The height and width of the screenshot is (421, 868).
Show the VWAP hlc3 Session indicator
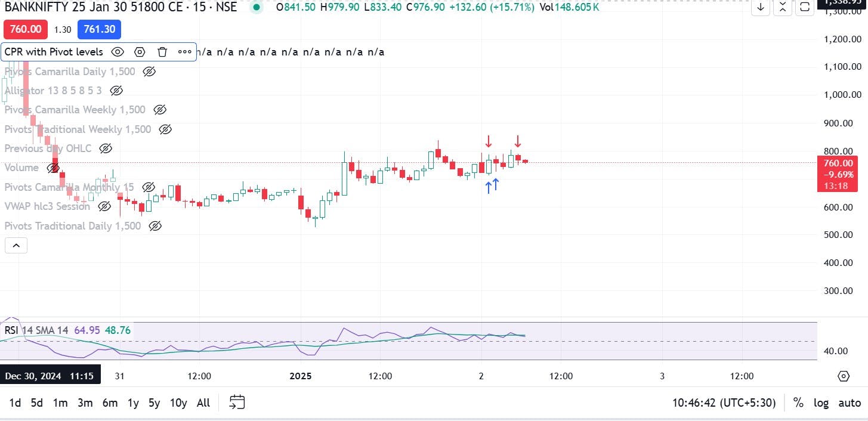(104, 206)
